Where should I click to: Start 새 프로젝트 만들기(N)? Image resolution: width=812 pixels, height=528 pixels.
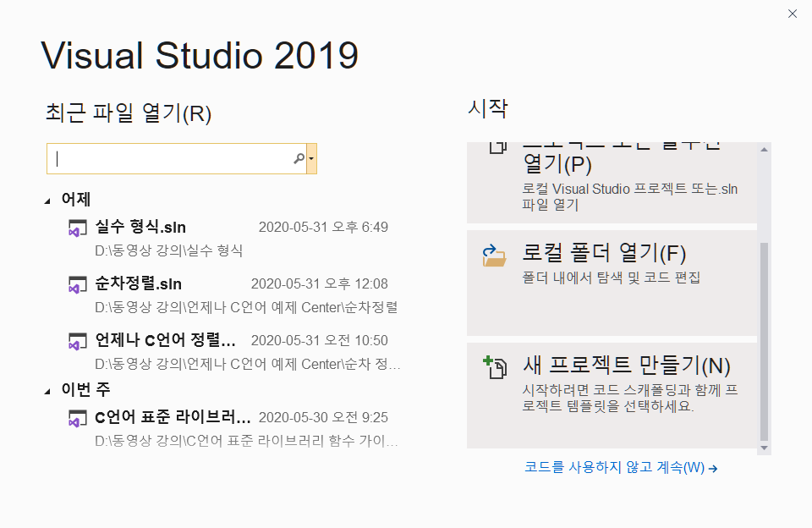[x=612, y=395]
